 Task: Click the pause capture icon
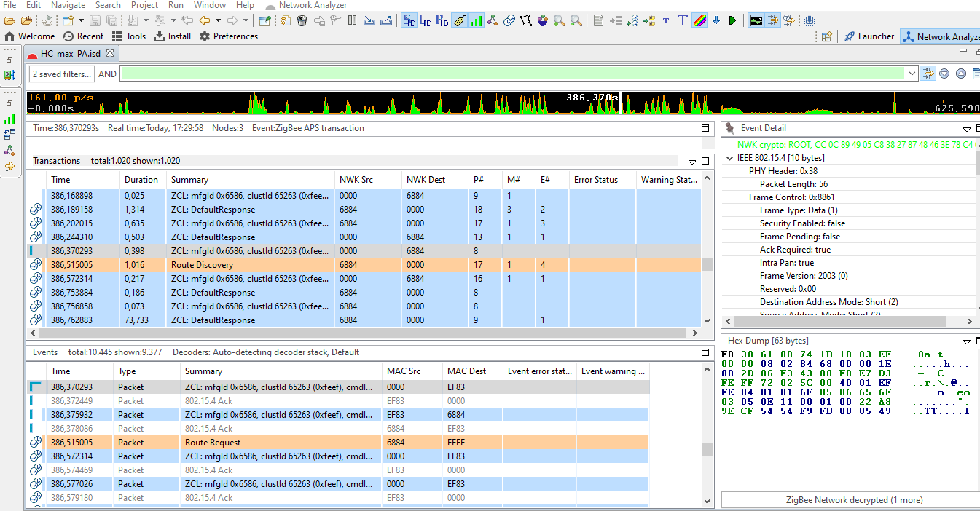(x=352, y=20)
